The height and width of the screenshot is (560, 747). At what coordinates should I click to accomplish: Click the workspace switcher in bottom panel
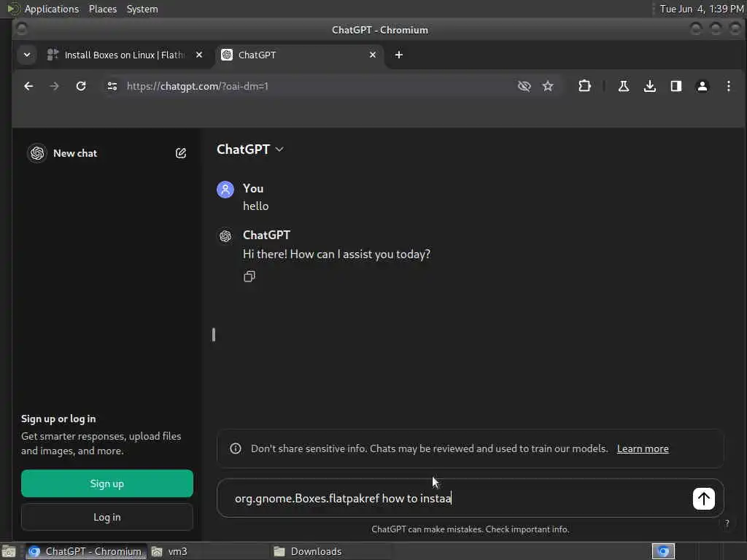(x=663, y=551)
